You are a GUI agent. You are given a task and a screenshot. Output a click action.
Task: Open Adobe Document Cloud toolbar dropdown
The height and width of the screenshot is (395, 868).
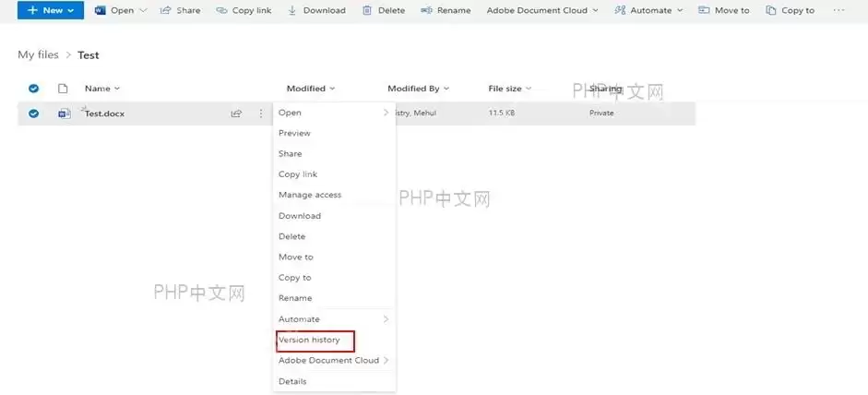tap(542, 10)
